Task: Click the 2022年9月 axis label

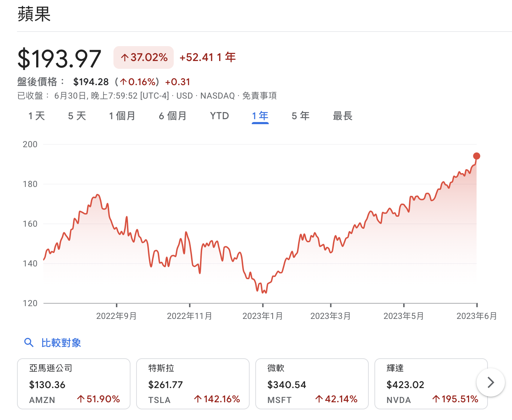Action: [x=116, y=316]
